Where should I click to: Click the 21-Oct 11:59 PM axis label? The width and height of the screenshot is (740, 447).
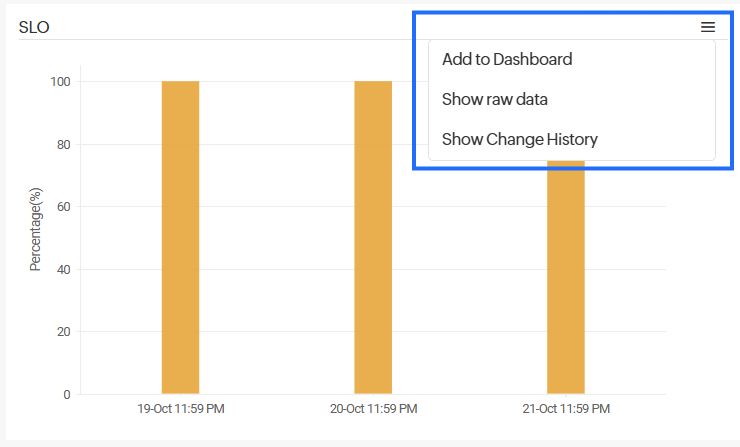[x=565, y=409]
